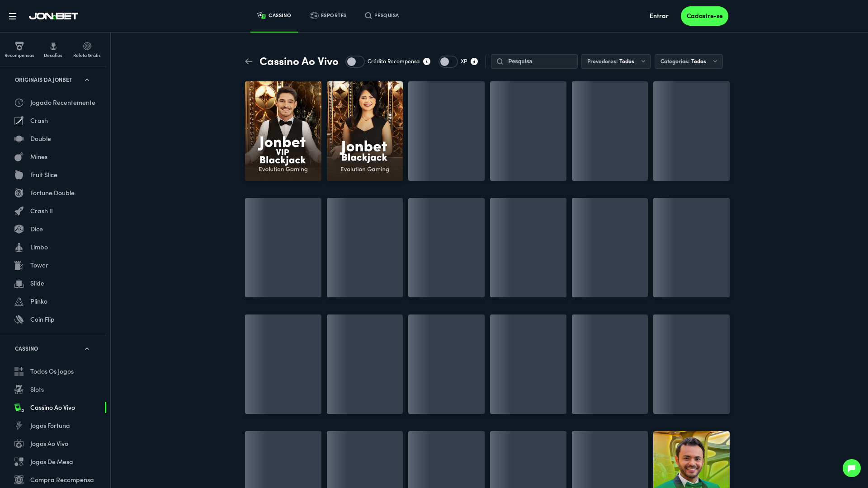Open the Slots link
Screen dimensions: 868x488
37,389
